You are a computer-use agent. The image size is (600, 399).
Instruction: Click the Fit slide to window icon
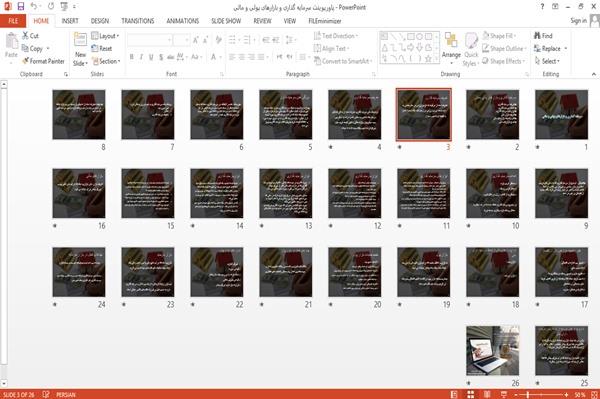pyautogui.click(x=594, y=394)
